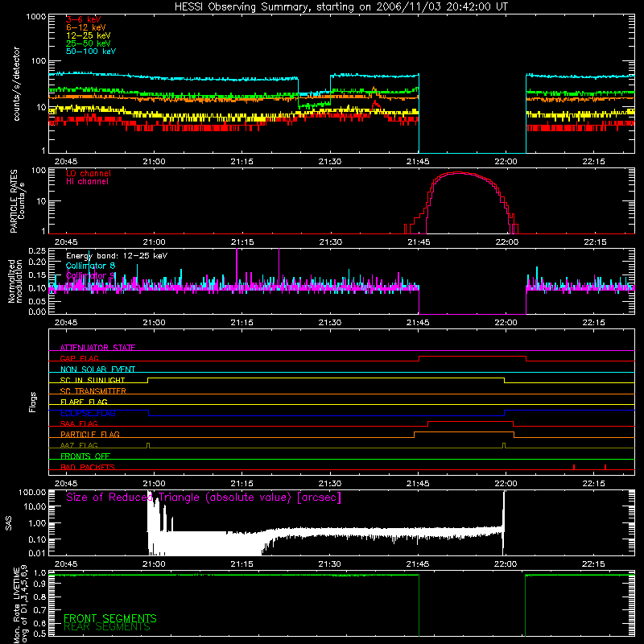Click 22:00 time label under modulation panel

506,323
